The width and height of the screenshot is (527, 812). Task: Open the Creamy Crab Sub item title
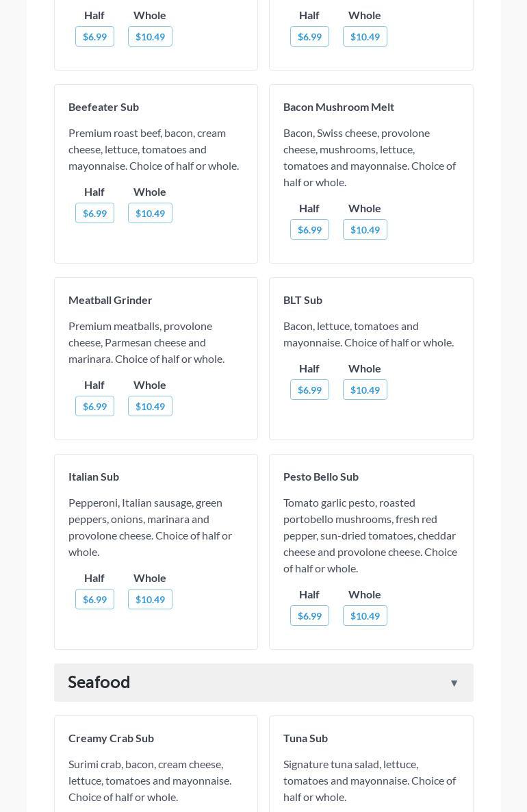(x=111, y=738)
